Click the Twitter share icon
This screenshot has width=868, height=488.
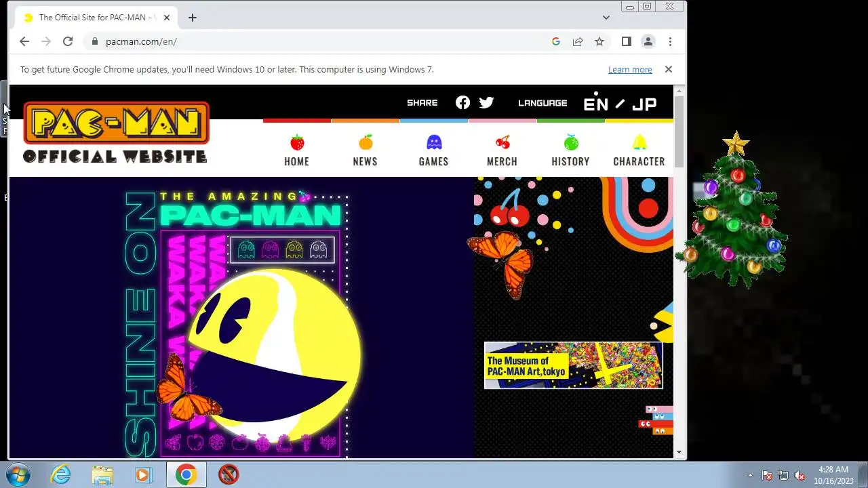click(x=486, y=102)
